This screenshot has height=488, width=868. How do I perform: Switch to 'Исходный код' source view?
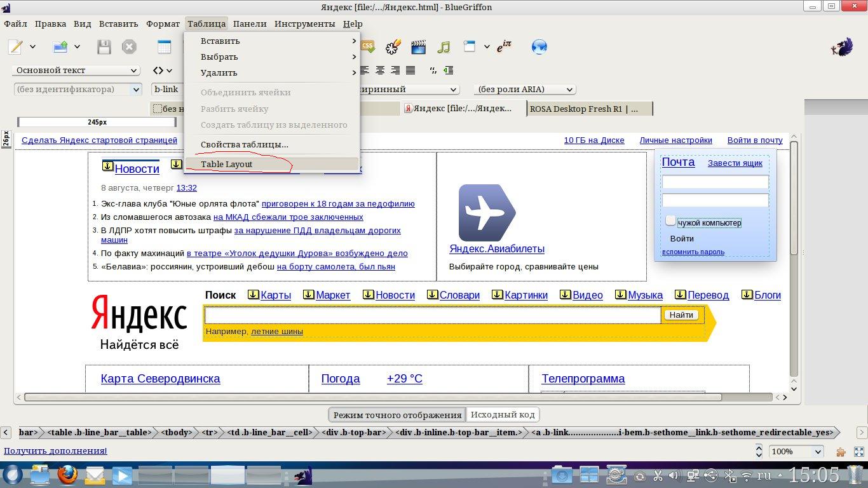(x=503, y=415)
